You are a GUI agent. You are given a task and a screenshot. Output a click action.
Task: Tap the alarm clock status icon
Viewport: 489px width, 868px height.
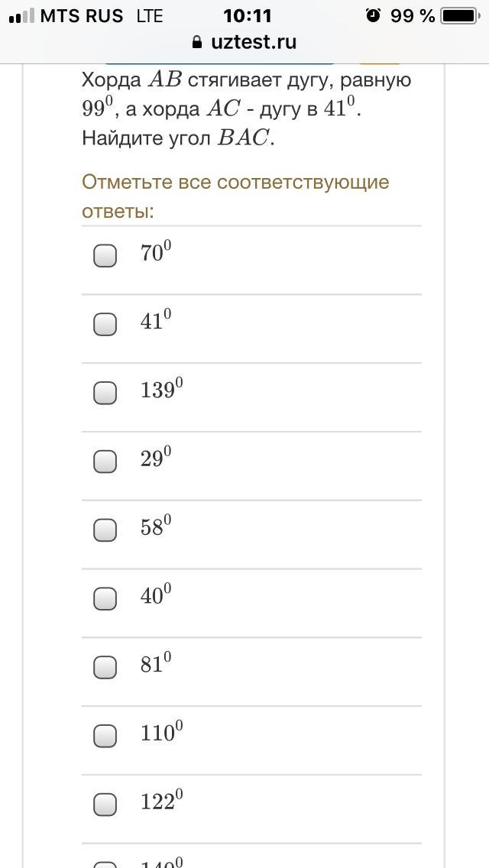[373, 15]
